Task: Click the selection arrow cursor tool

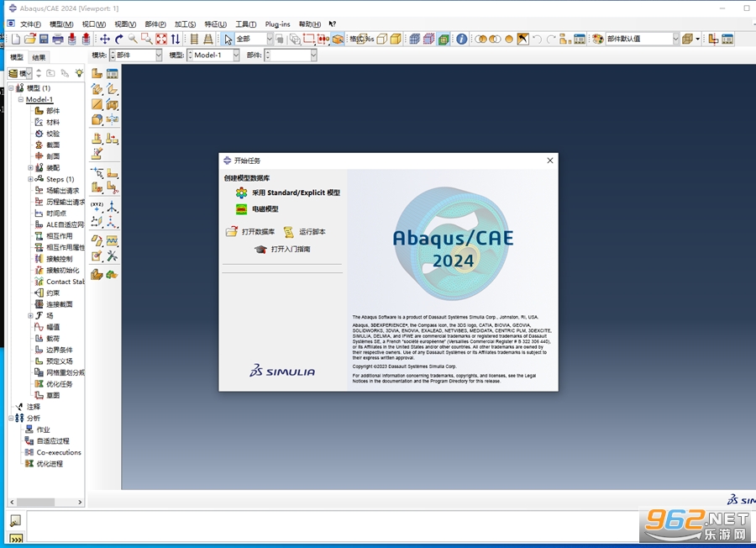Action: (x=228, y=39)
